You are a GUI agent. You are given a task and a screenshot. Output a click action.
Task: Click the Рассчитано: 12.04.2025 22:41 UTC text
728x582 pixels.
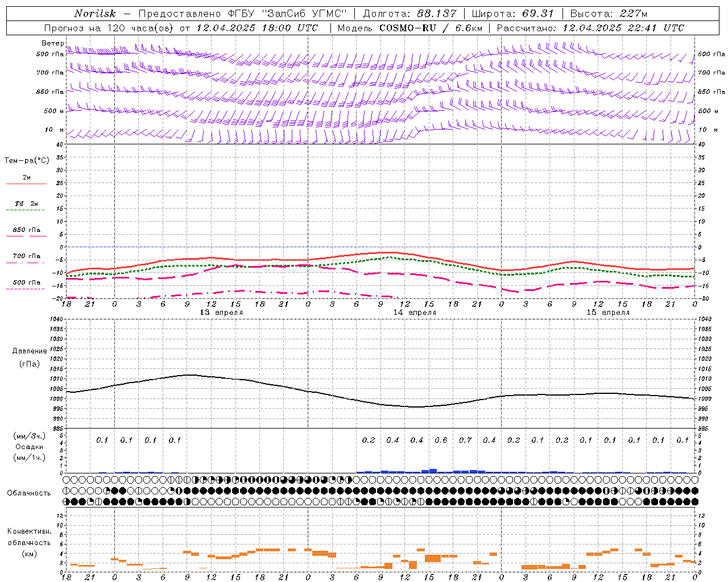[x=590, y=28]
